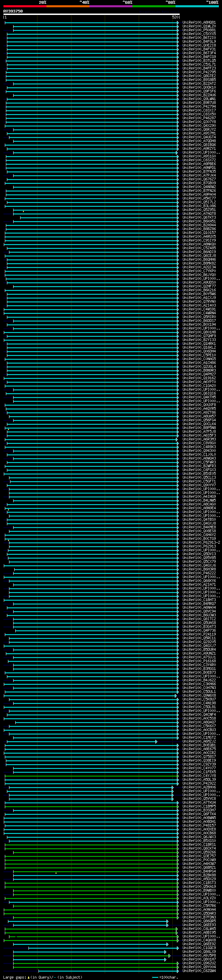Select hit label UniRef100_Q29205
222x980 pixels.
pyautogui.click(x=199, y=641)
